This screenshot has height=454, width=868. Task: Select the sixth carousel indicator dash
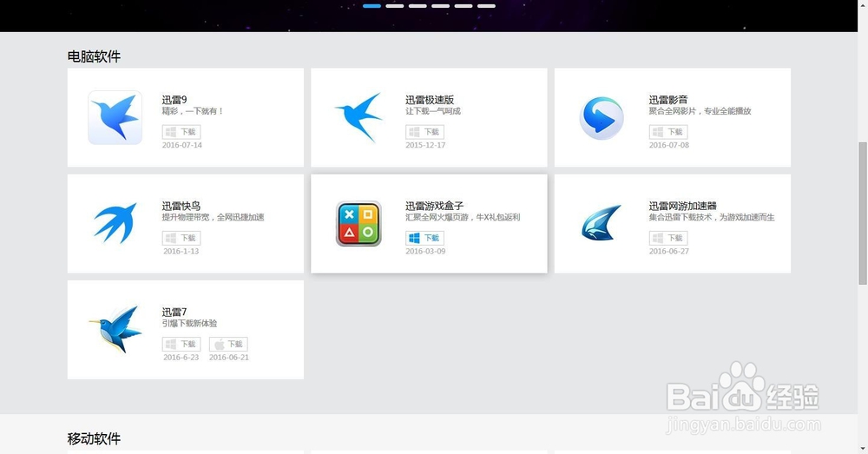(487, 6)
